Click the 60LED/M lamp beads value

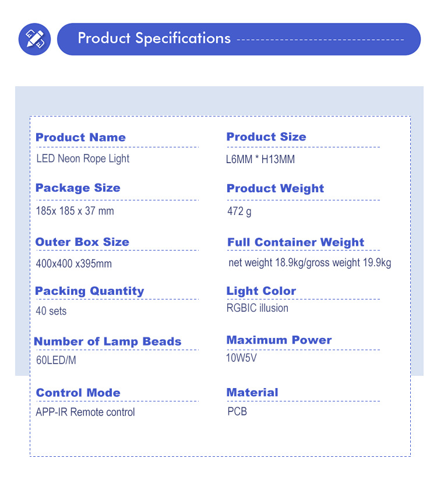point(56,360)
